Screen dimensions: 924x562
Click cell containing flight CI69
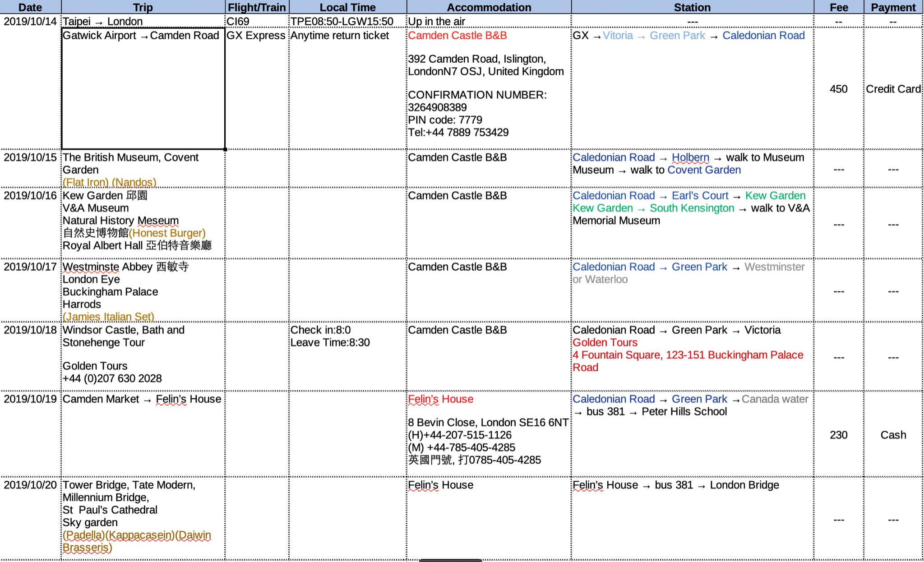tap(257, 21)
